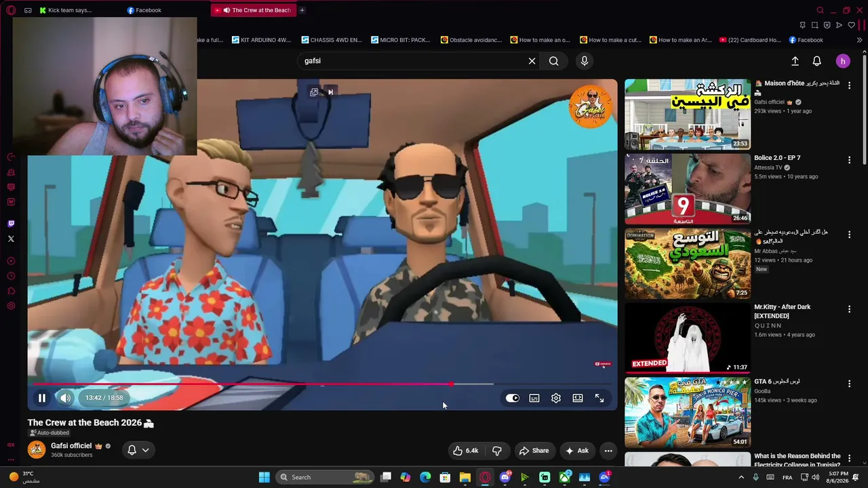Expand the bookmarks bar overflow chevron

[859, 40]
